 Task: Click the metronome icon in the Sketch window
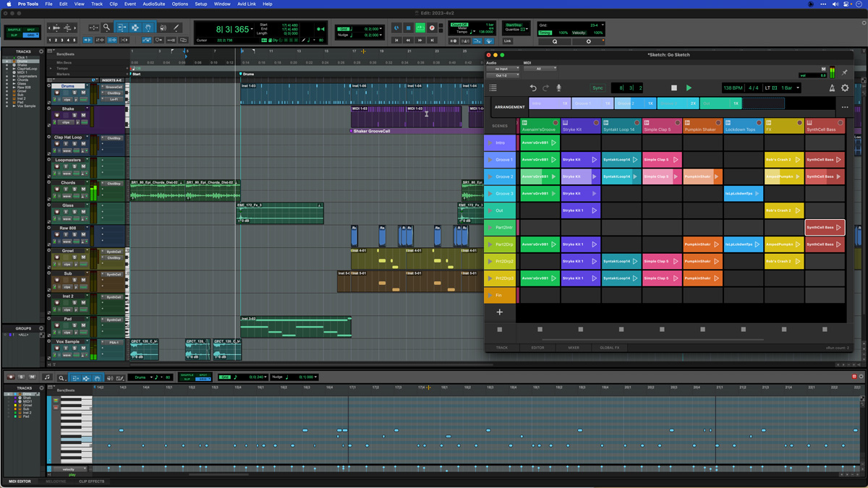coord(830,87)
